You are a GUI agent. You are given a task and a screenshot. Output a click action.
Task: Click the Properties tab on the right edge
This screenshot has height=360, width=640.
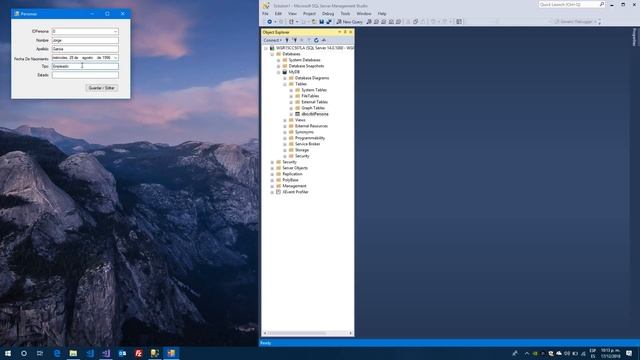click(x=634, y=37)
